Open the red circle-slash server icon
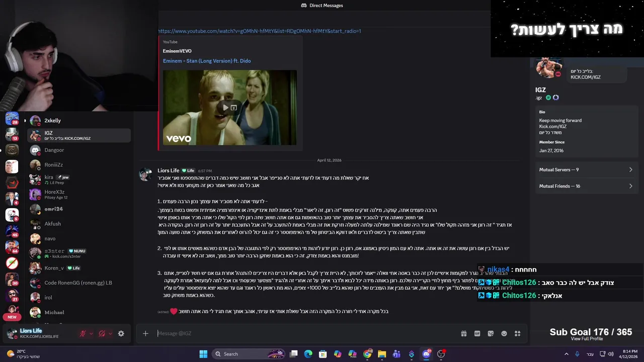Image resolution: width=644 pixels, height=362 pixels. pos(12,263)
